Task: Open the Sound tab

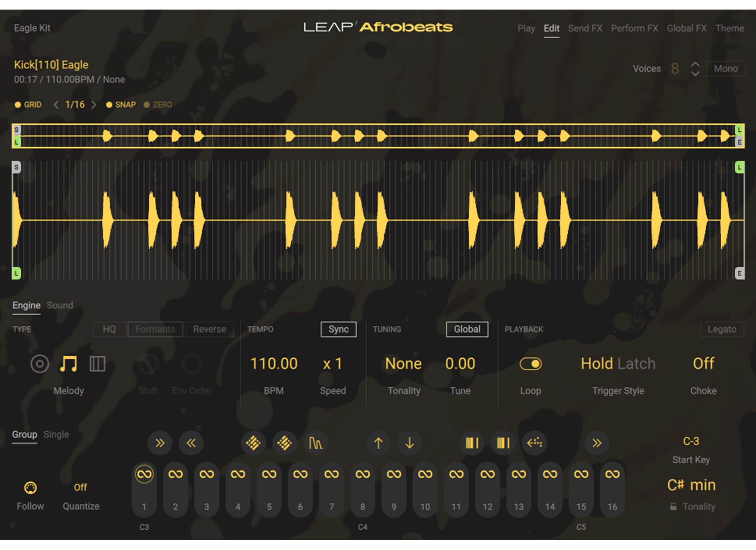Action: pyautogui.click(x=60, y=305)
